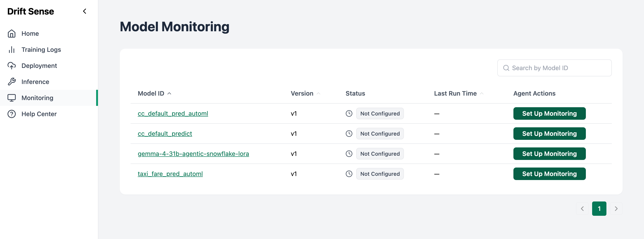The image size is (644, 239).
Task: Click the Monitoring monitor icon
Action: point(11,98)
